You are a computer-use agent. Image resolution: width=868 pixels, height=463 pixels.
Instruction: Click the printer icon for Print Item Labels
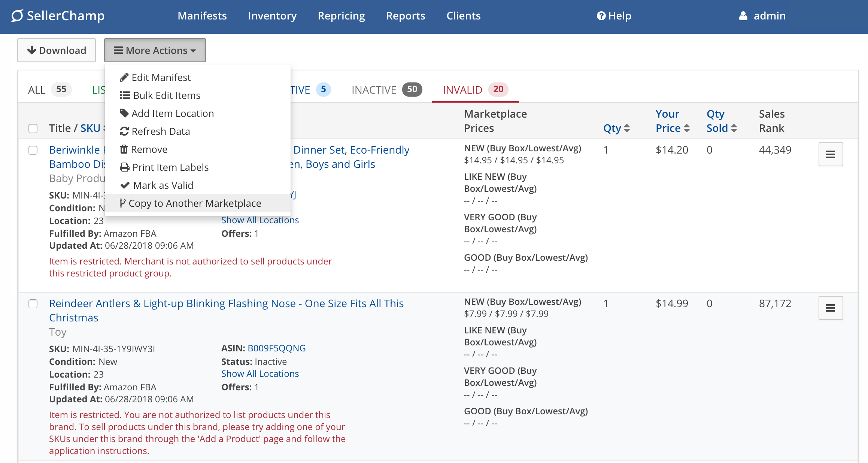point(124,167)
